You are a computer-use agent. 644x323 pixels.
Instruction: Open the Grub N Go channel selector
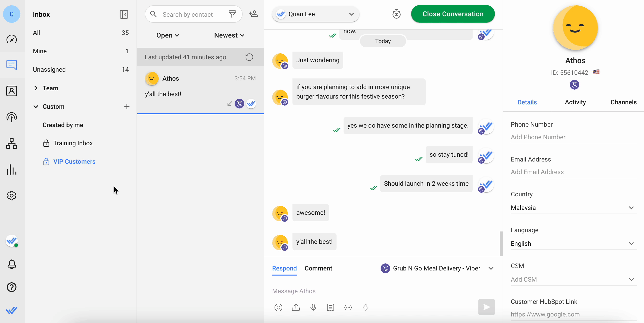pos(437,268)
